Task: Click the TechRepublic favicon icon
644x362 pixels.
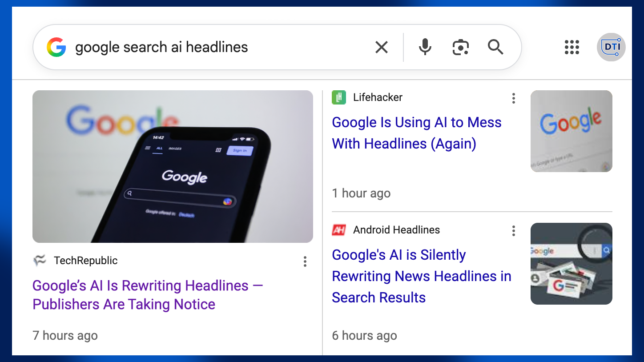Action: coord(40,261)
